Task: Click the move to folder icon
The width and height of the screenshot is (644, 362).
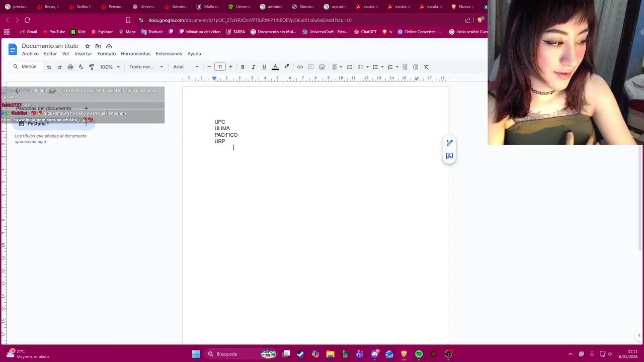Action: (x=98, y=46)
